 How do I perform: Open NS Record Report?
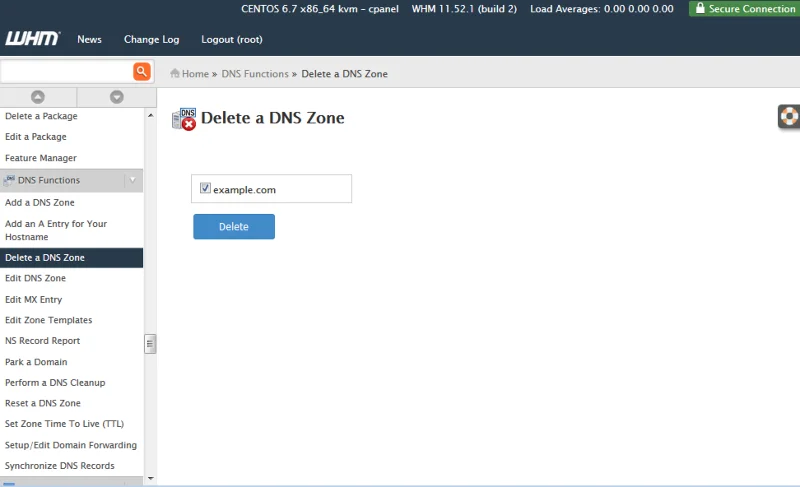42,341
